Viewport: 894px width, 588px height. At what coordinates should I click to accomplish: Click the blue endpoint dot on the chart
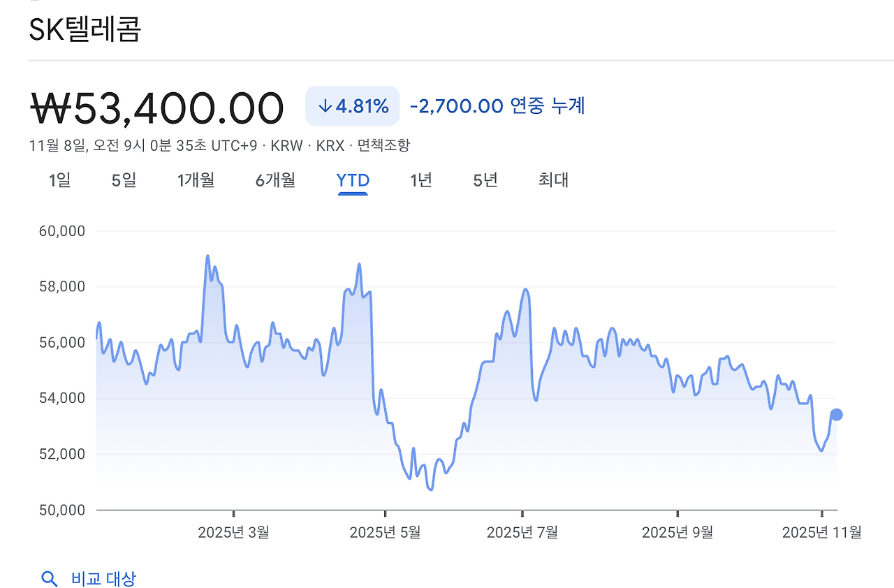(835, 414)
